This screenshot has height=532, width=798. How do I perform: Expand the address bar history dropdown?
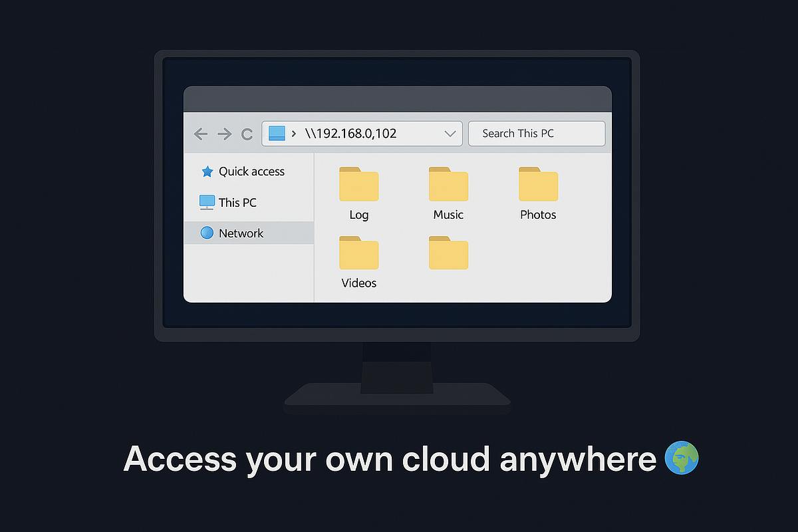click(450, 134)
